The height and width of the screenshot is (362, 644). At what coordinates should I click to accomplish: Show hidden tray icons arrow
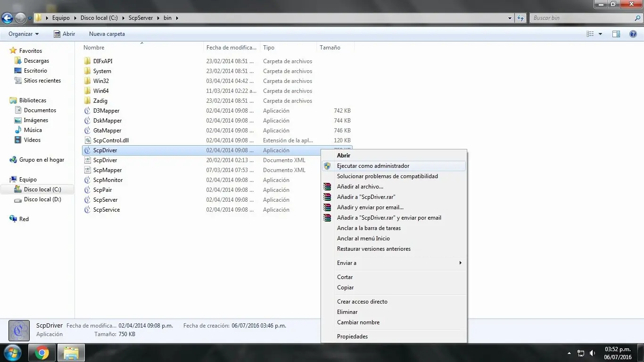tap(569, 353)
